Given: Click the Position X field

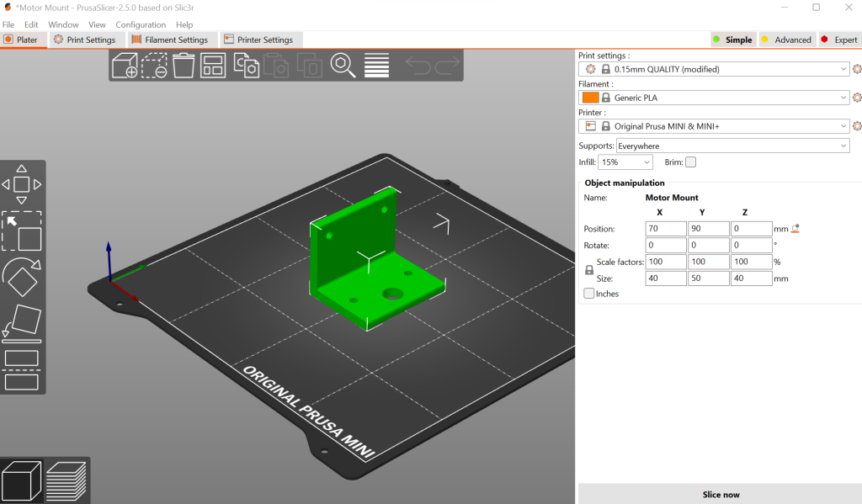Looking at the screenshot, I should (x=666, y=229).
